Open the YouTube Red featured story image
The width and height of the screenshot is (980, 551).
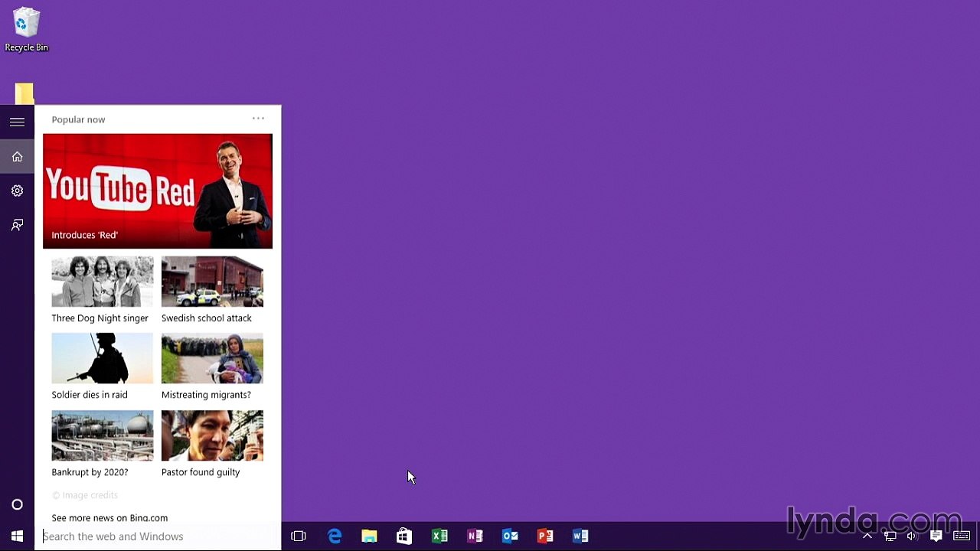tap(158, 191)
